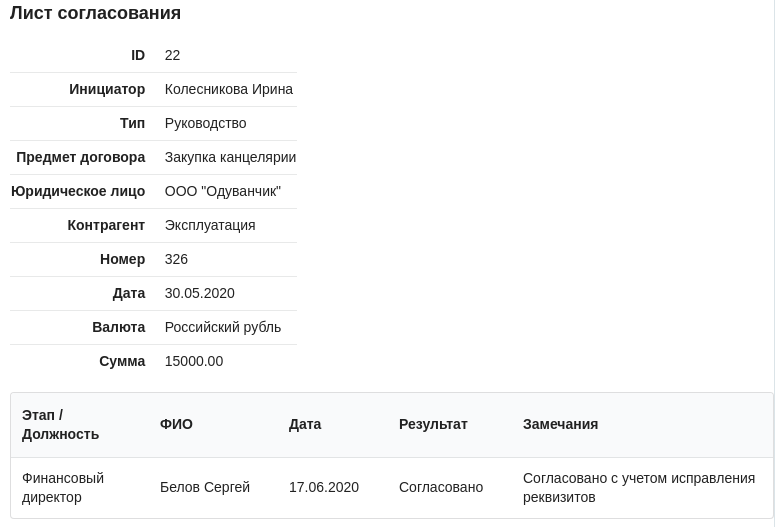Select the contract subject "Закупка канцелярии"
The width and height of the screenshot is (778, 527).
click(230, 157)
